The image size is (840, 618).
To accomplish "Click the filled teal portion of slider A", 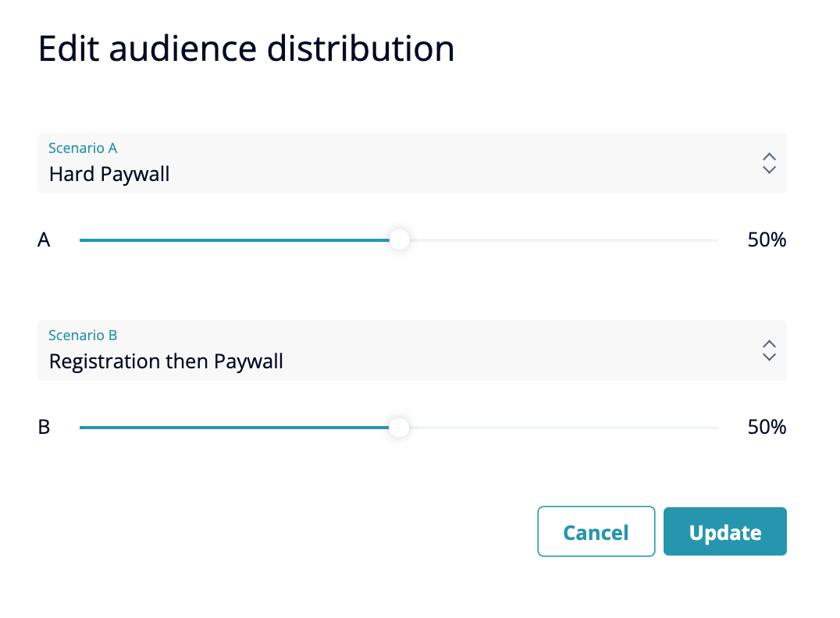I will (x=234, y=240).
